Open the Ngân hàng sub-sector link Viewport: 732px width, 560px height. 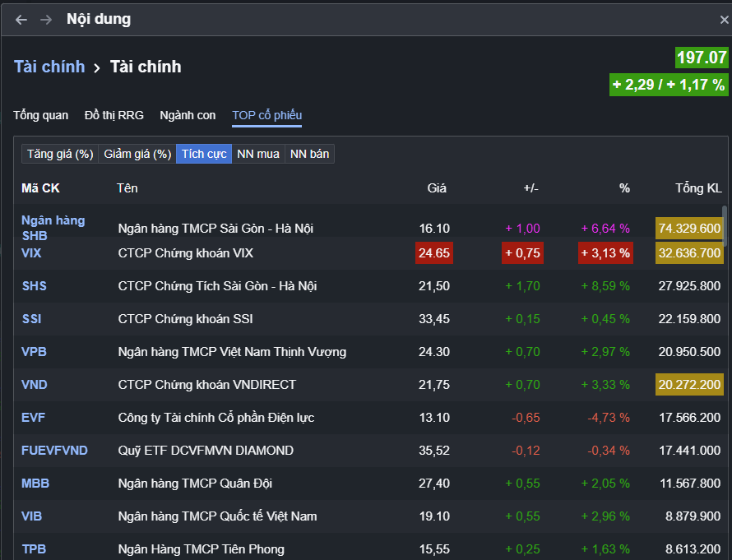[x=53, y=220]
